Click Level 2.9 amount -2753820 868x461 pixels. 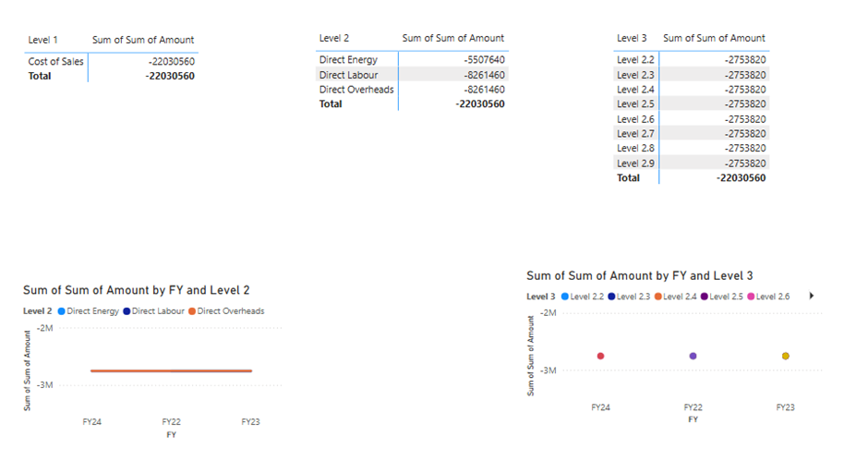tap(745, 164)
